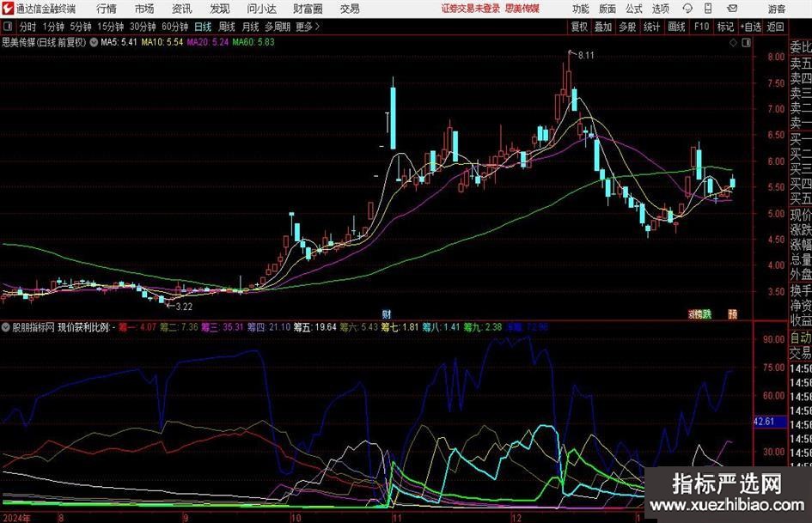Open the 发现 menu
Image resolution: width=812 pixels, height=523 pixels.
[220, 9]
